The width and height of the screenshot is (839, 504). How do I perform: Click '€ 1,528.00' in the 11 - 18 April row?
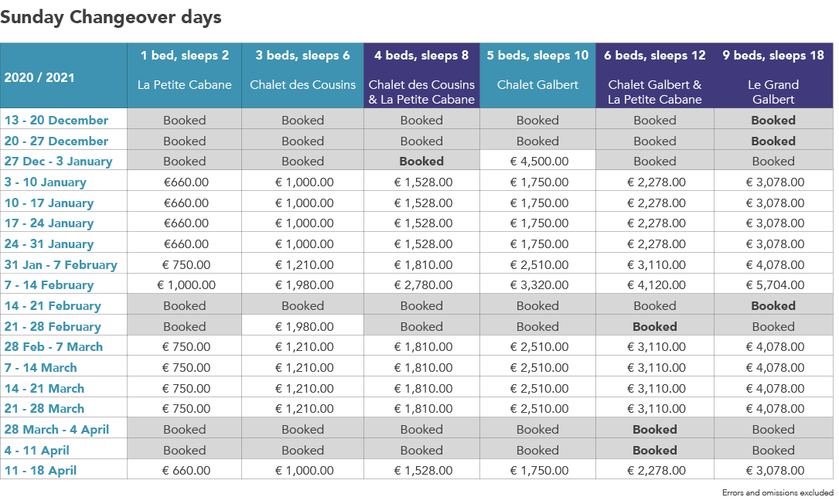pos(423,471)
